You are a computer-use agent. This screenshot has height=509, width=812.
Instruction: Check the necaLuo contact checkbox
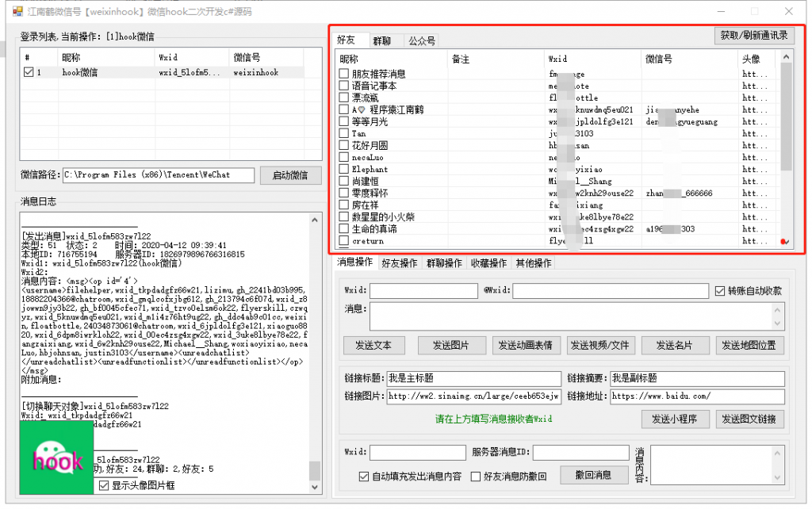point(343,157)
